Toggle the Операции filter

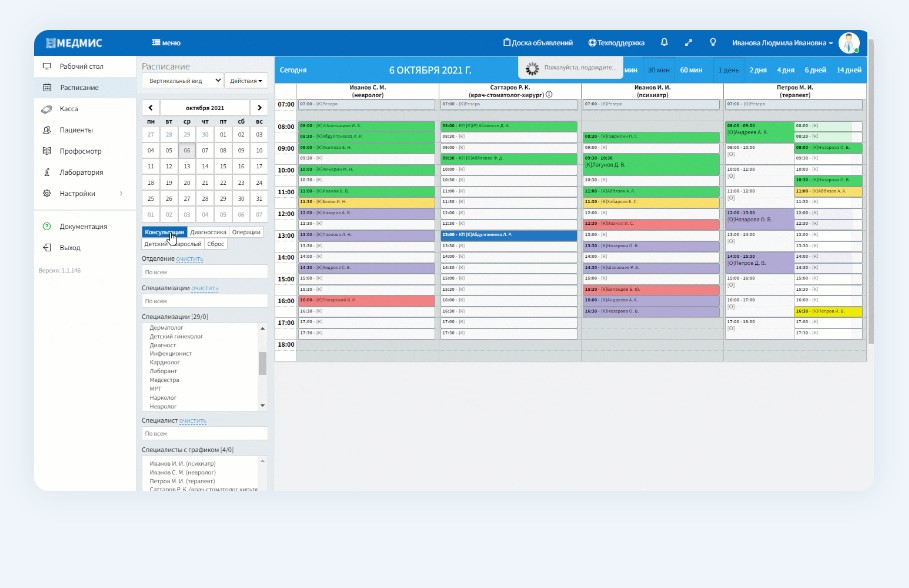point(246,232)
